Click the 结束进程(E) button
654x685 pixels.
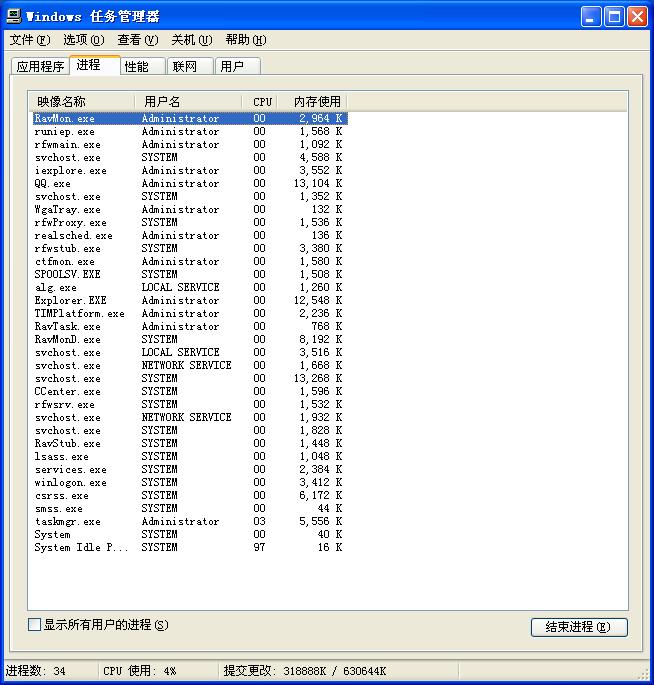[x=579, y=627]
